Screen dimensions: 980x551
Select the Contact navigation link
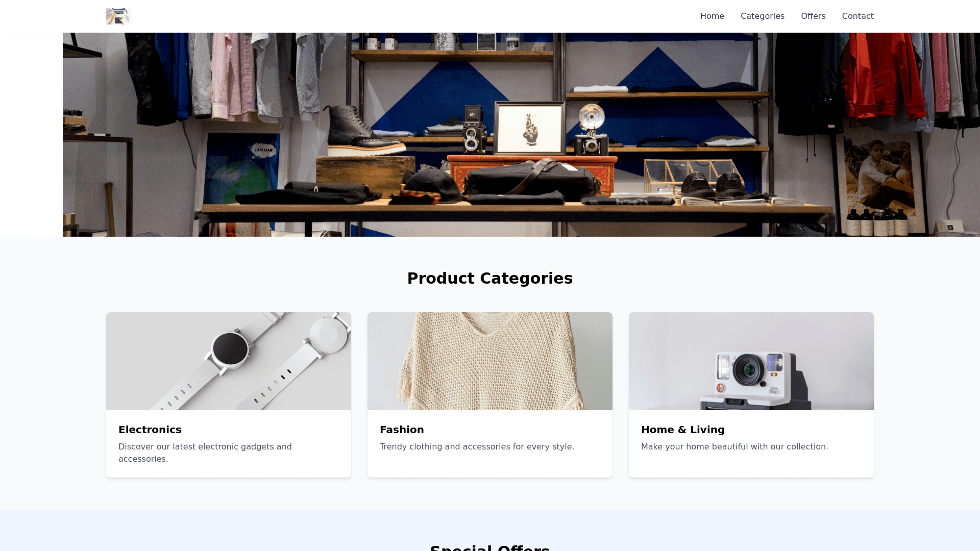pyautogui.click(x=857, y=16)
